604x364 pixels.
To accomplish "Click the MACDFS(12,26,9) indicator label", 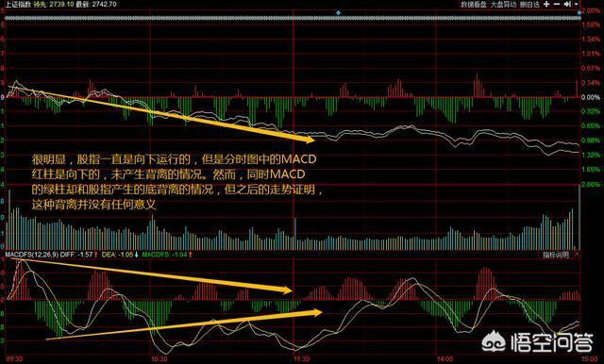I will [x=32, y=255].
